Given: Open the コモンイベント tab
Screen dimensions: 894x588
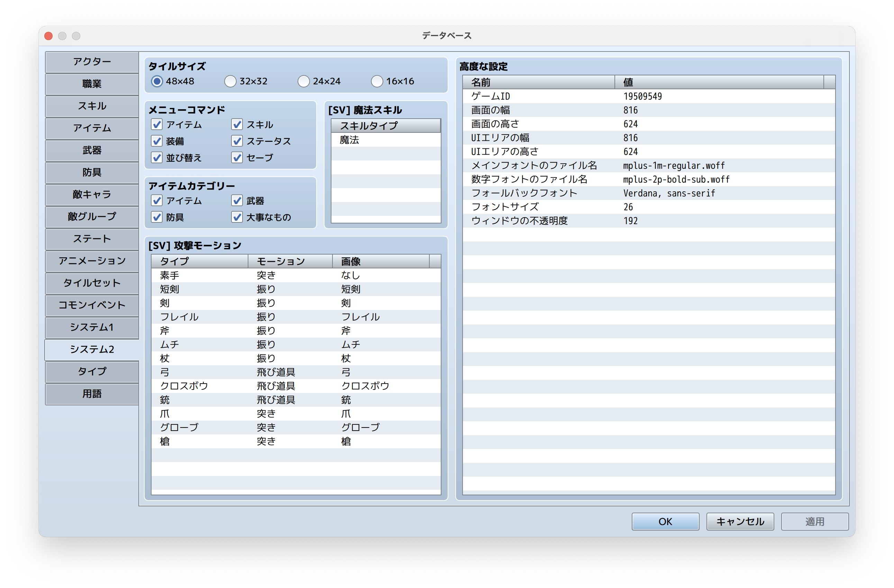Looking at the screenshot, I should pyautogui.click(x=92, y=305).
